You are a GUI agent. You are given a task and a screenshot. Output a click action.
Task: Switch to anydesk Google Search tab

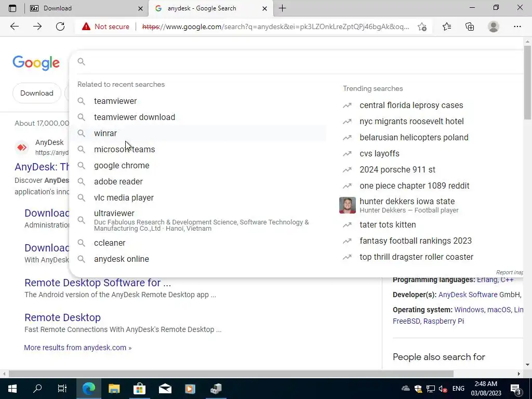coord(210,8)
